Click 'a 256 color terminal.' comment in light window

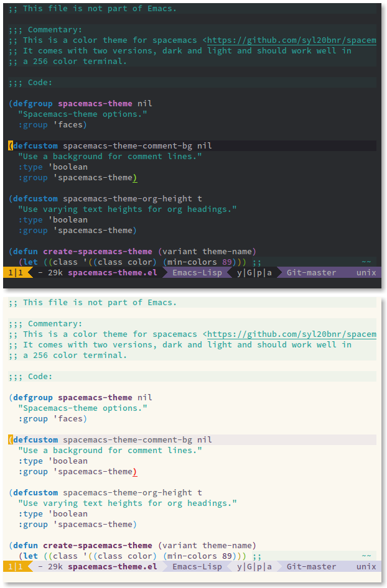[75, 355]
